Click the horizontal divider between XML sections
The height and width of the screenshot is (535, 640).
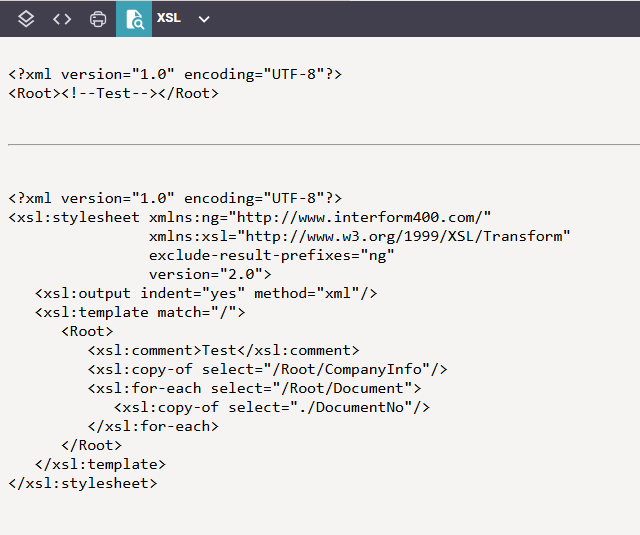pos(320,145)
